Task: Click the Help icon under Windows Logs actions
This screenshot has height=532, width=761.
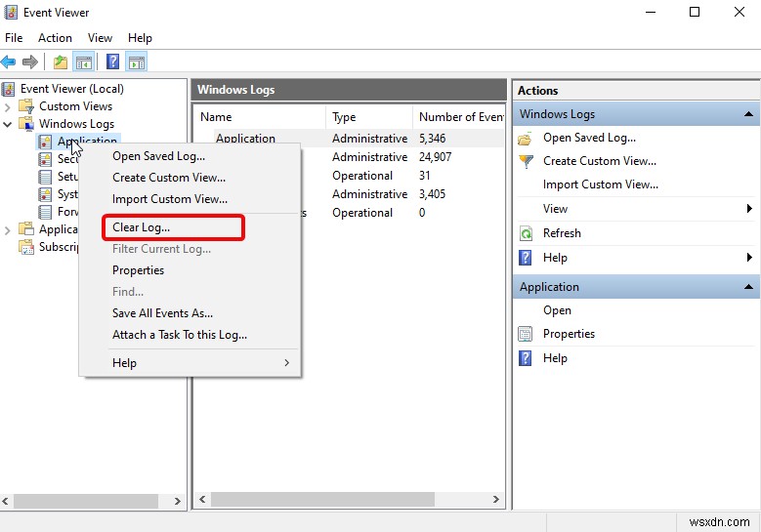Action: pyautogui.click(x=526, y=258)
